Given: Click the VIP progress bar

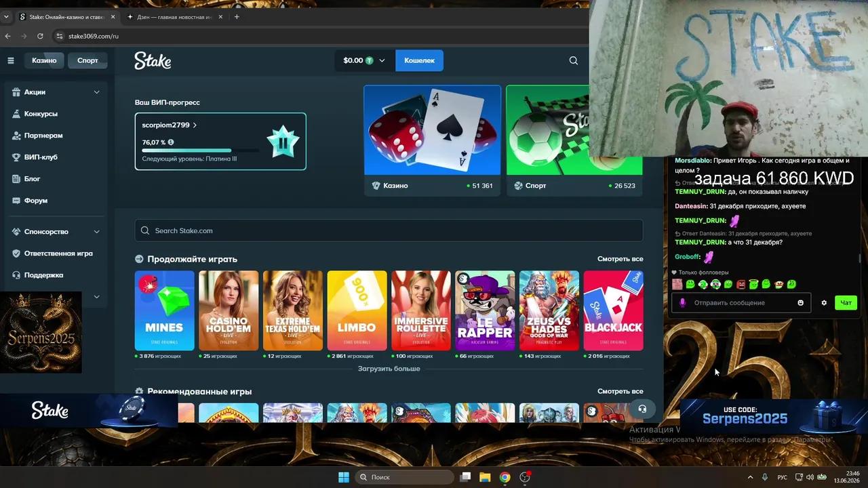Looking at the screenshot, I should (201, 150).
